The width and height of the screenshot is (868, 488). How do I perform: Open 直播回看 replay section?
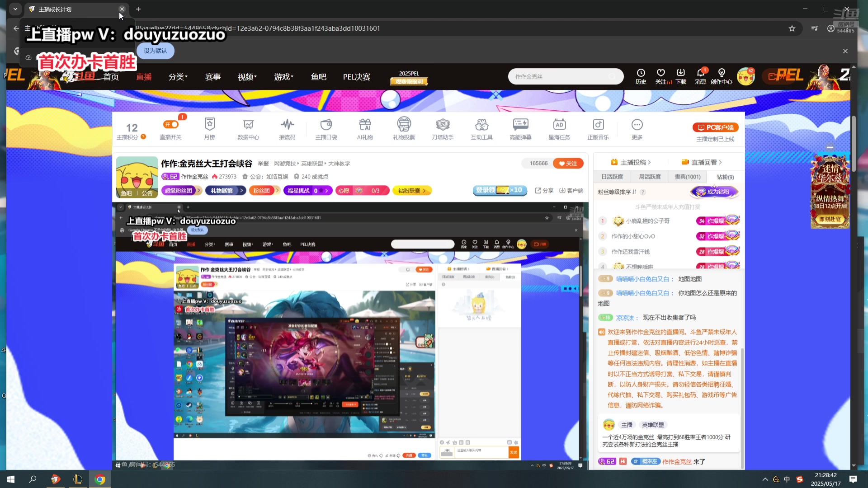(x=702, y=162)
